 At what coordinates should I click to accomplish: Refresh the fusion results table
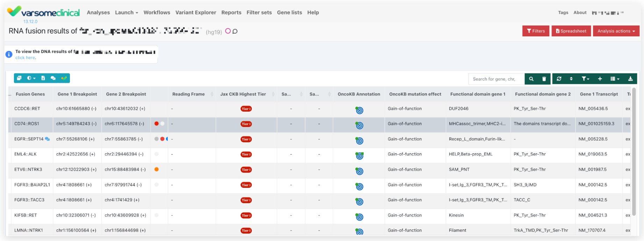[559, 79]
